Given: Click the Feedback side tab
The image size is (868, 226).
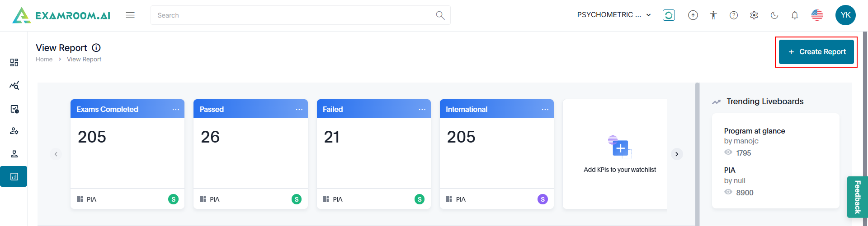Looking at the screenshot, I should [x=857, y=197].
